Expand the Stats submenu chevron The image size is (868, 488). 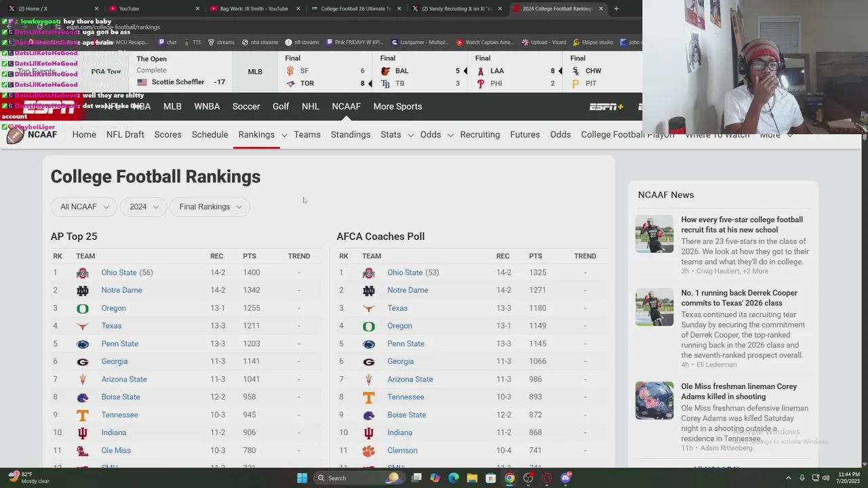coord(410,135)
